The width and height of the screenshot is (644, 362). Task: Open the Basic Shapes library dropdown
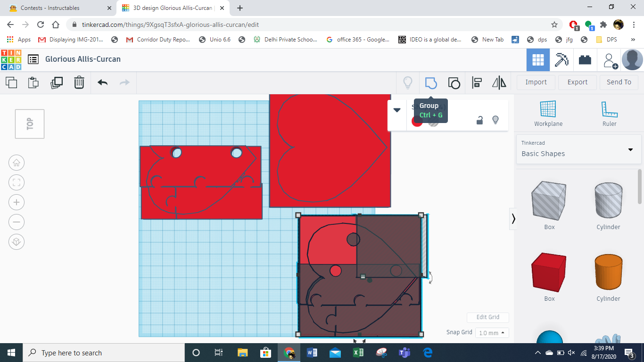[579, 149]
